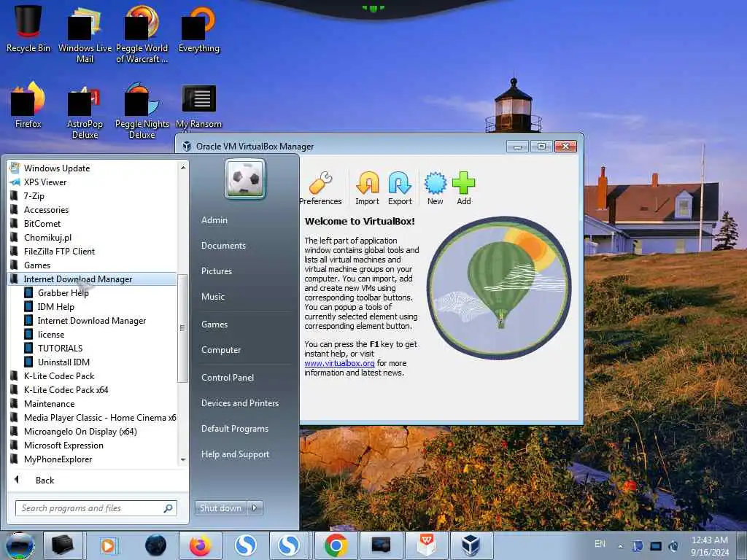Open Shut down options arrow
Viewport: 747px width, 560px height.
pyautogui.click(x=255, y=508)
